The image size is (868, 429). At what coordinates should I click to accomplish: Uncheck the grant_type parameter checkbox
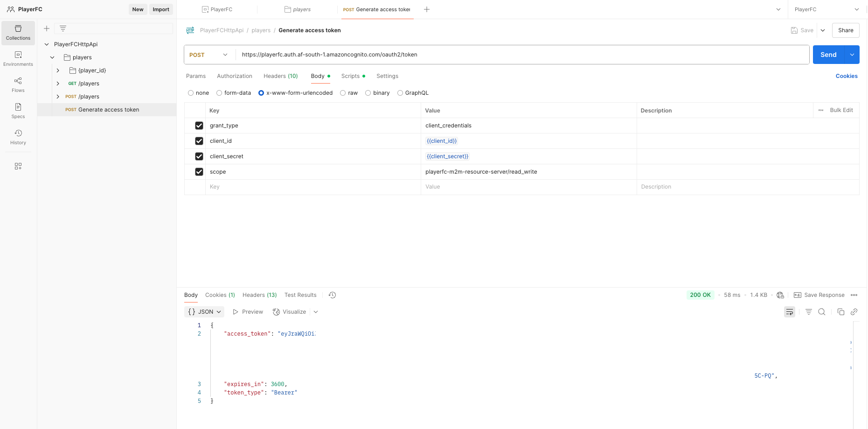pyautogui.click(x=199, y=126)
